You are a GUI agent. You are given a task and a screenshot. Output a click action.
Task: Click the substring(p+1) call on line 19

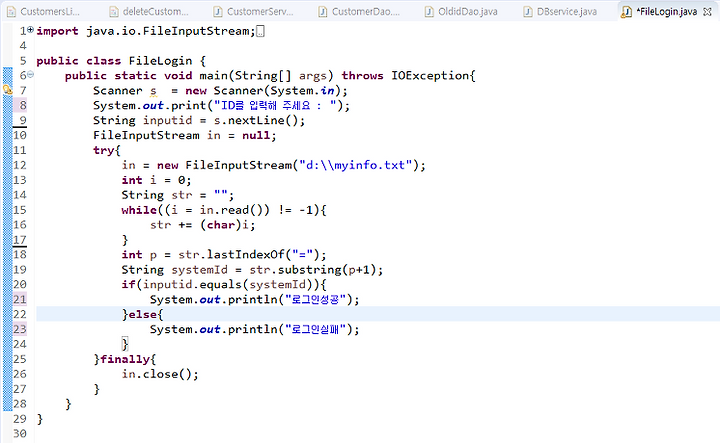pos(327,270)
